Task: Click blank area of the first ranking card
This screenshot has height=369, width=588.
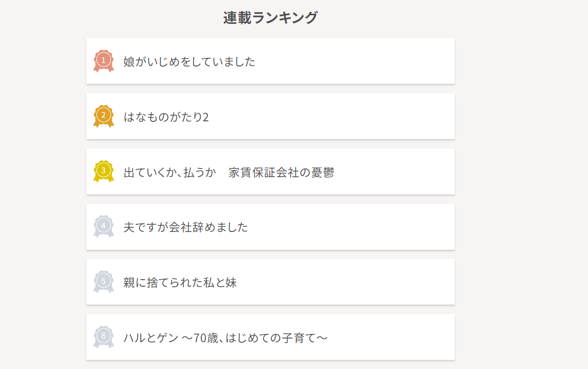Action: (x=356, y=61)
